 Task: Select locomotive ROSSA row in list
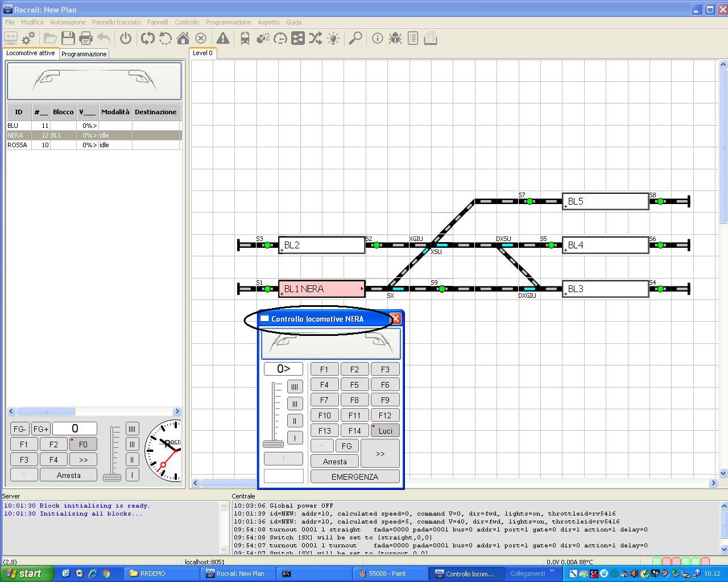click(x=94, y=145)
